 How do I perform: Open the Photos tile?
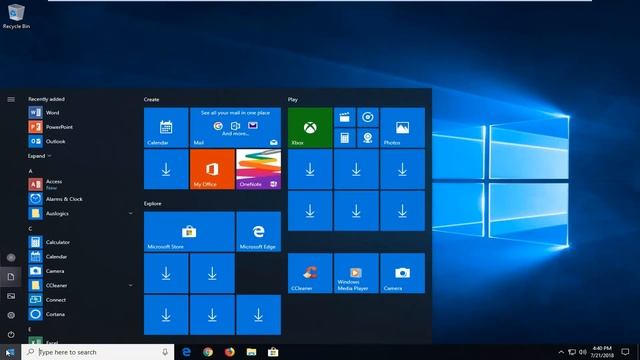402,127
